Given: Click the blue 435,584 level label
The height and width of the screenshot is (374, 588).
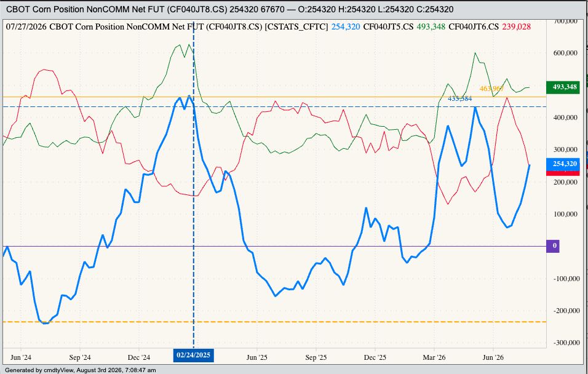Looking at the screenshot, I should (459, 98).
